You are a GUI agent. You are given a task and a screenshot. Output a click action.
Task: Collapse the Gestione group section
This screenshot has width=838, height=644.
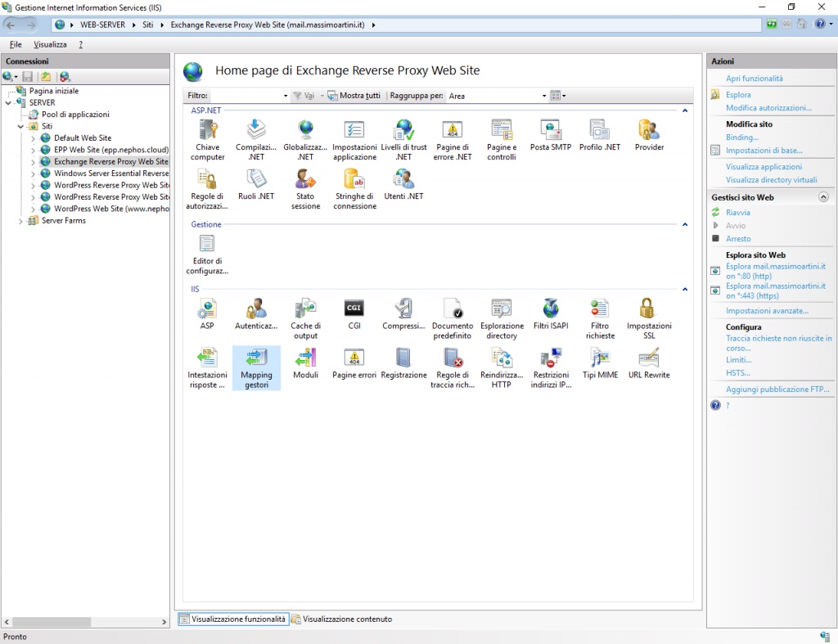click(685, 224)
